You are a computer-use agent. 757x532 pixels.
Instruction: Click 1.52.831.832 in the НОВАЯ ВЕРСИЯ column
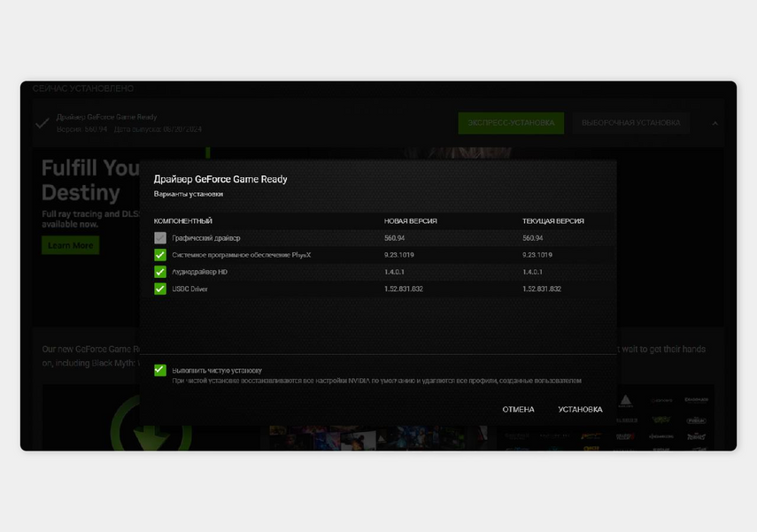pos(404,289)
